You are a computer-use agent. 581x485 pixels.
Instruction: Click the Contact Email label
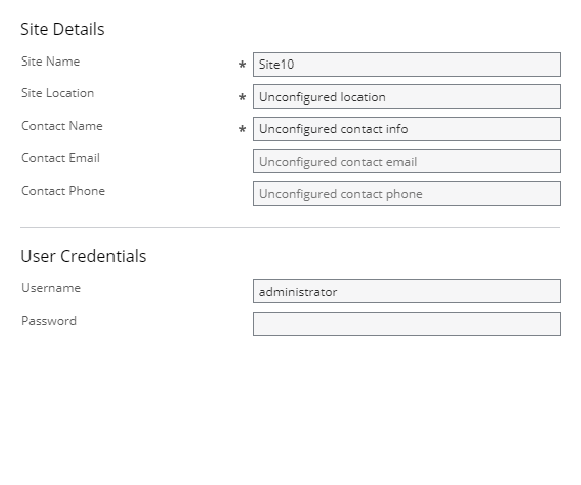pyautogui.click(x=60, y=158)
